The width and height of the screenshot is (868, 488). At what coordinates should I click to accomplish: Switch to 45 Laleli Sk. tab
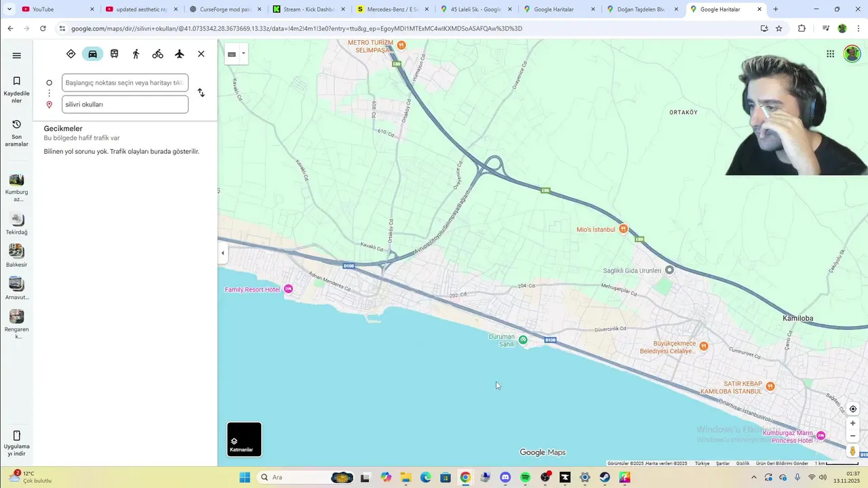[x=475, y=9]
